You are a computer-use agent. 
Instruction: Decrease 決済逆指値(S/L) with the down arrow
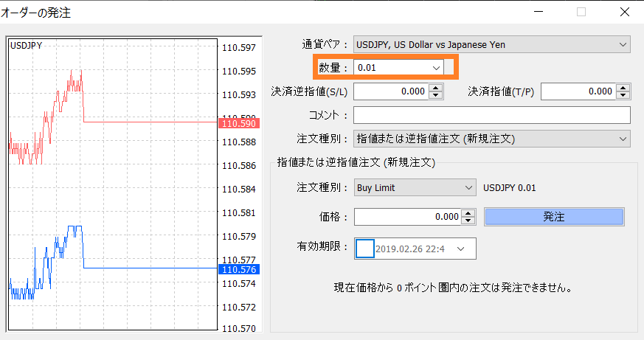point(436,95)
